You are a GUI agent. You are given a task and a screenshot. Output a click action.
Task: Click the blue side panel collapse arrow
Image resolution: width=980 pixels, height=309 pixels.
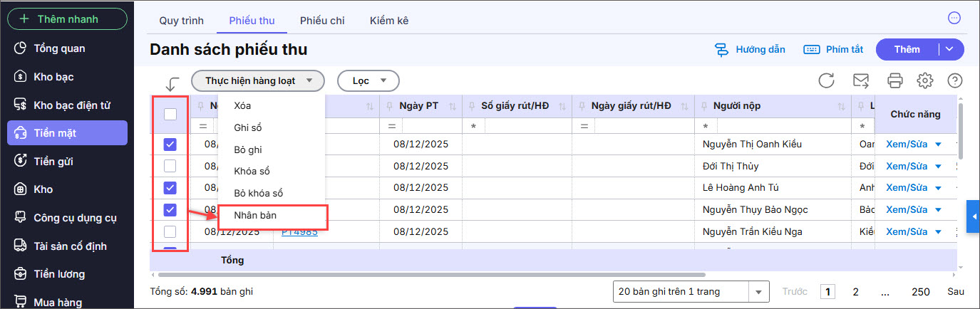pos(973,216)
